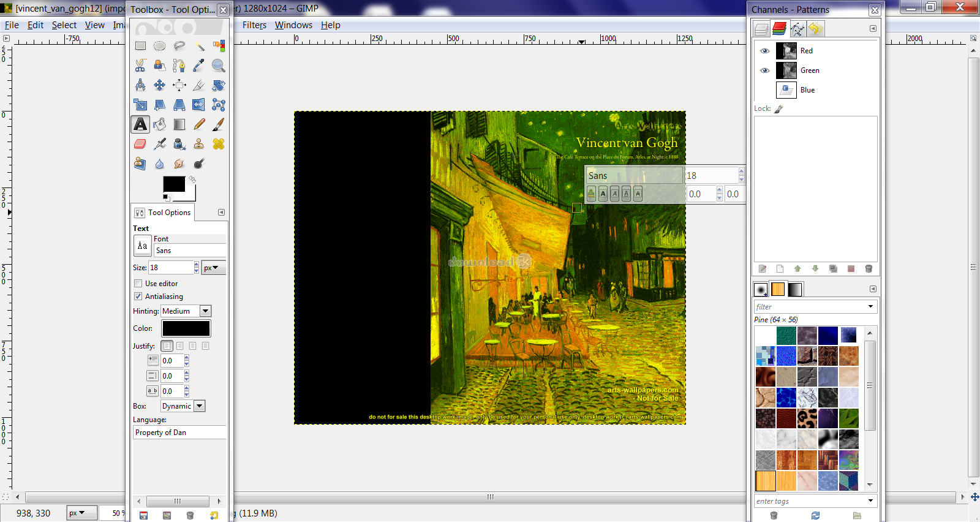Open the Edit menu
Image resolution: width=980 pixels, height=522 pixels.
pos(36,25)
